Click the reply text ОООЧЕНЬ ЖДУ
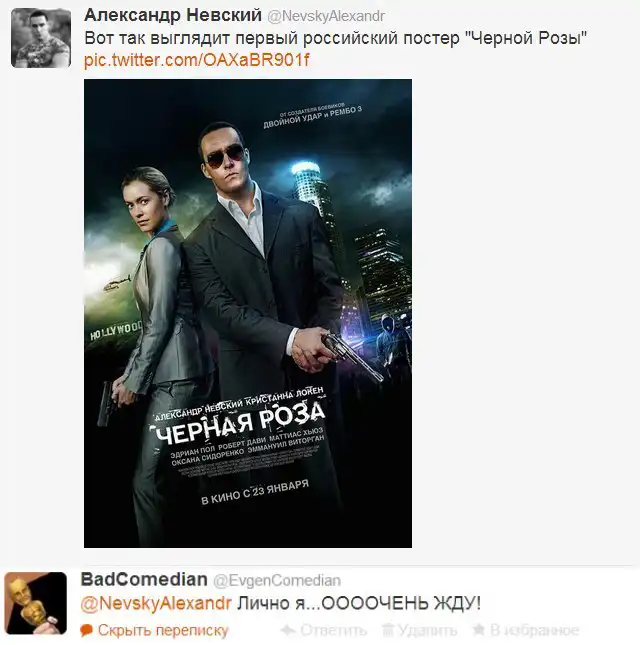 pyautogui.click(x=401, y=603)
